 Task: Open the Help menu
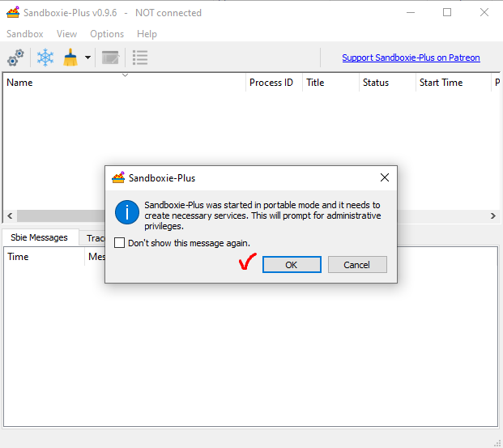[147, 34]
